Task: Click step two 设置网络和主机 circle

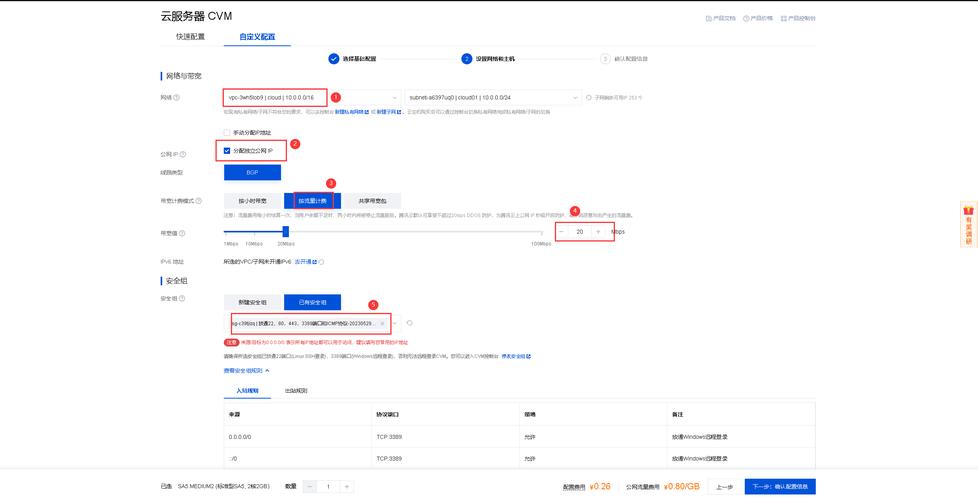Action: click(x=467, y=59)
